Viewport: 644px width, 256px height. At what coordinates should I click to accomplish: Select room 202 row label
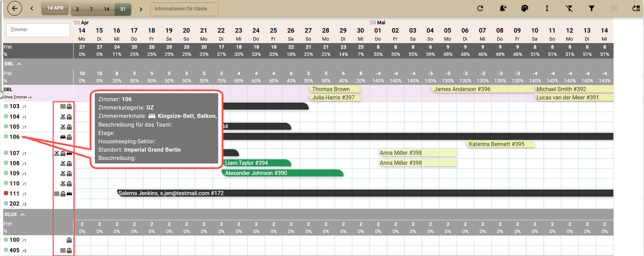[14, 203]
